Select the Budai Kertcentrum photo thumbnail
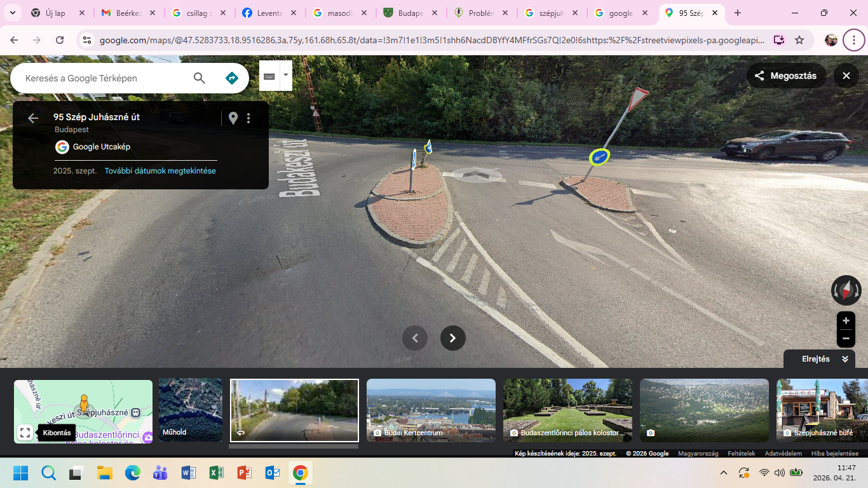The height and width of the screenshot is (488, 868). coord(431,410)
